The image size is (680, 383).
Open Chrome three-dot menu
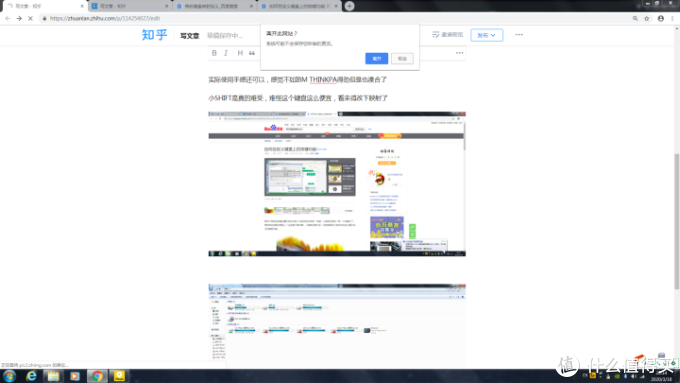(673, 18)
